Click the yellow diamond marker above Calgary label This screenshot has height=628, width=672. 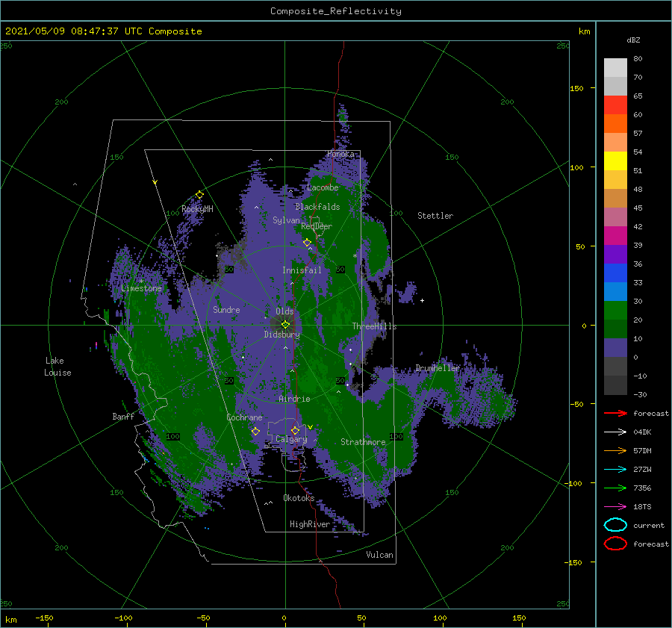(x=295, y=430)
